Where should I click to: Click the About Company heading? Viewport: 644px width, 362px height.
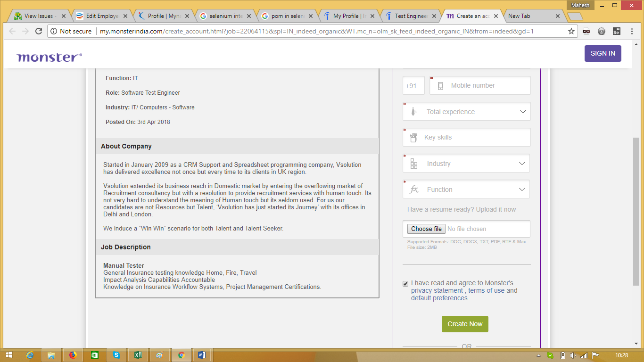click(x=126, y=146)
